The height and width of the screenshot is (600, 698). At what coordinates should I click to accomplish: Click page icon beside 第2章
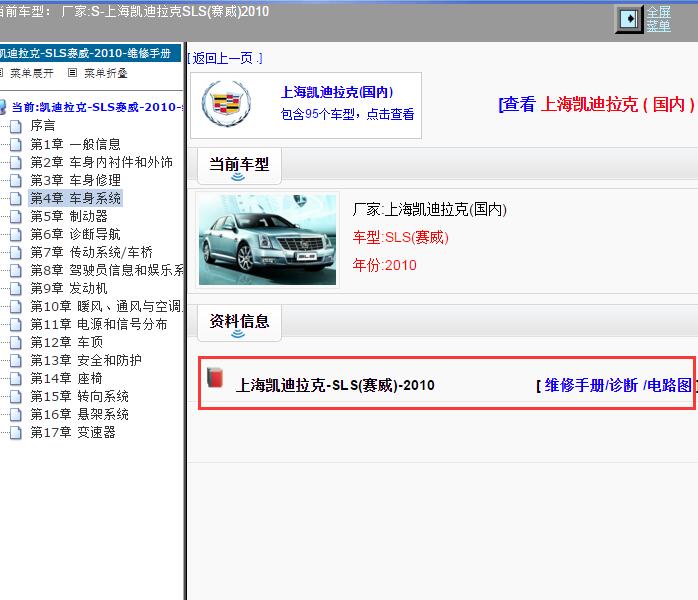click(x=16, y=162)
